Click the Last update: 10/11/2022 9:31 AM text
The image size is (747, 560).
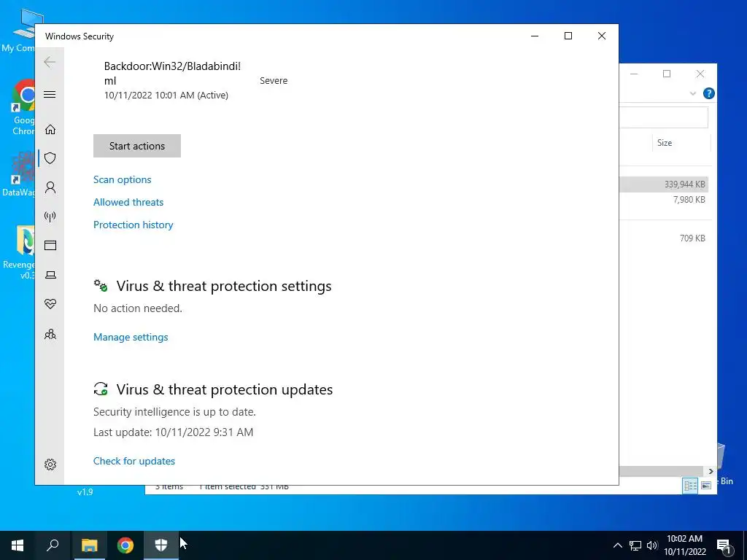coord(173,432)
